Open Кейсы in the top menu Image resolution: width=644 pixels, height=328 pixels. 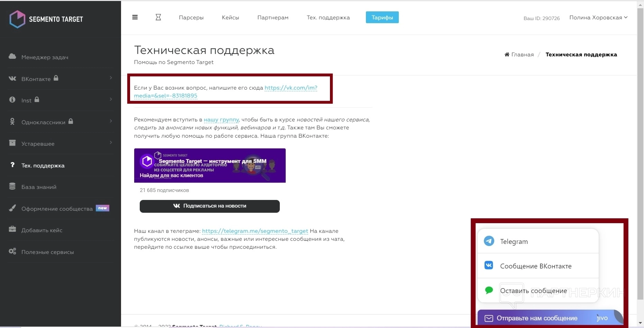230,18
